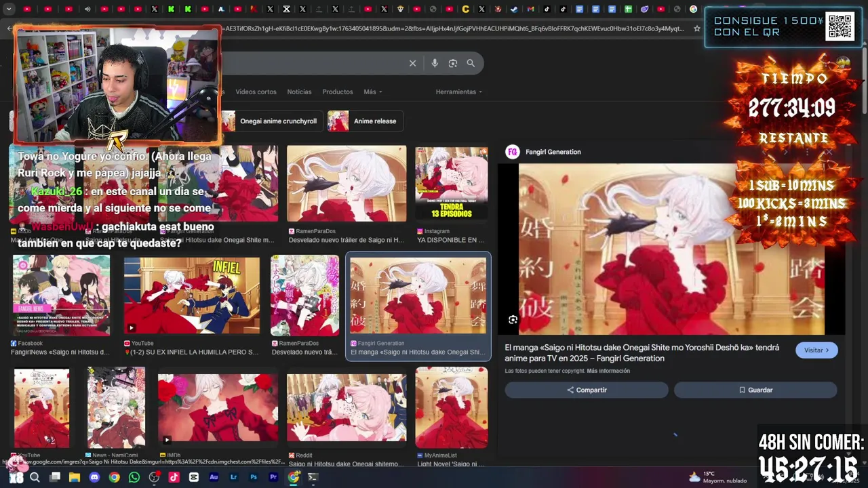868x488 pixels.
Task: Launch Adobe Photoshop from the taskbar
Action: click(254, 477)
